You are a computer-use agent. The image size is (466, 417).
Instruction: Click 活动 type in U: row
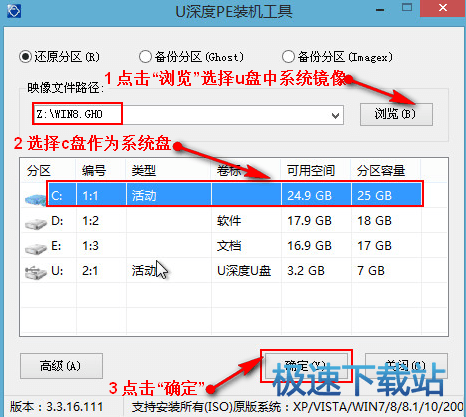click(144, 271)
